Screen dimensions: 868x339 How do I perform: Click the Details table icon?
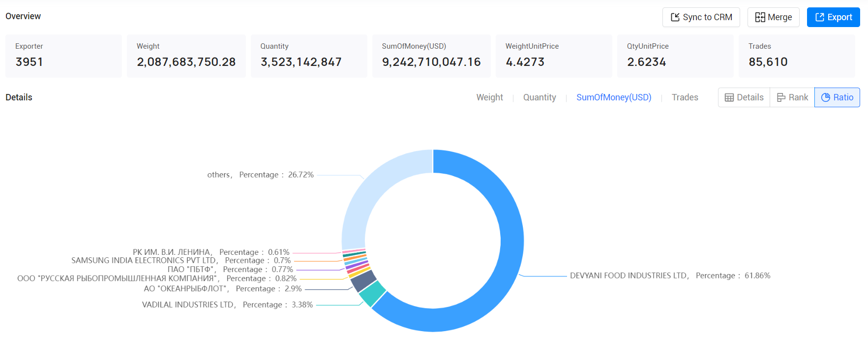pos(729,97)
